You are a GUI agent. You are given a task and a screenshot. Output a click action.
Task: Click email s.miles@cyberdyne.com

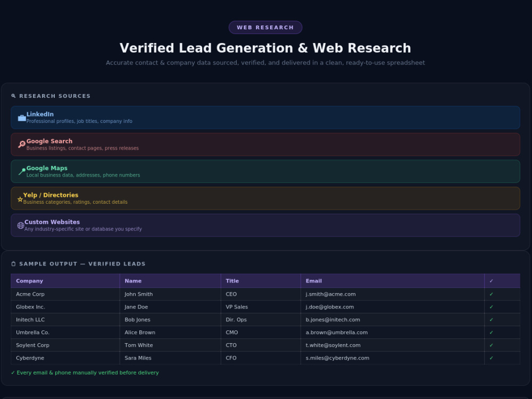(337, 358)
